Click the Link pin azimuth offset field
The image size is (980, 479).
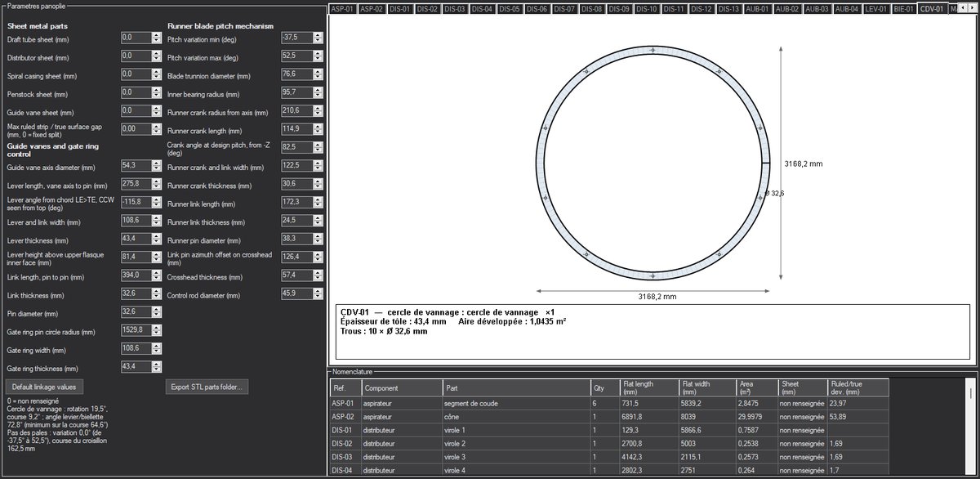[296, 257]
